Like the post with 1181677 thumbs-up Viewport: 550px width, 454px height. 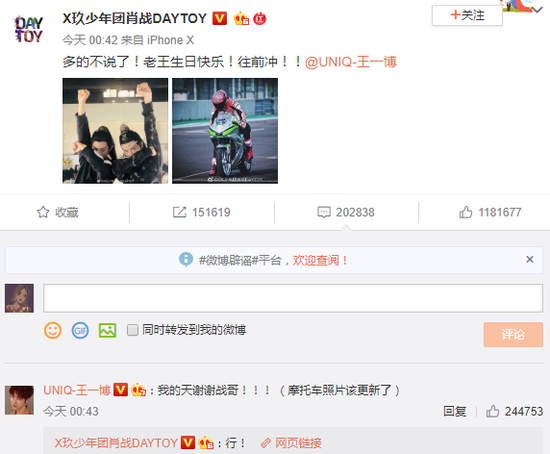pyautogui.click(x=465, y=212)
